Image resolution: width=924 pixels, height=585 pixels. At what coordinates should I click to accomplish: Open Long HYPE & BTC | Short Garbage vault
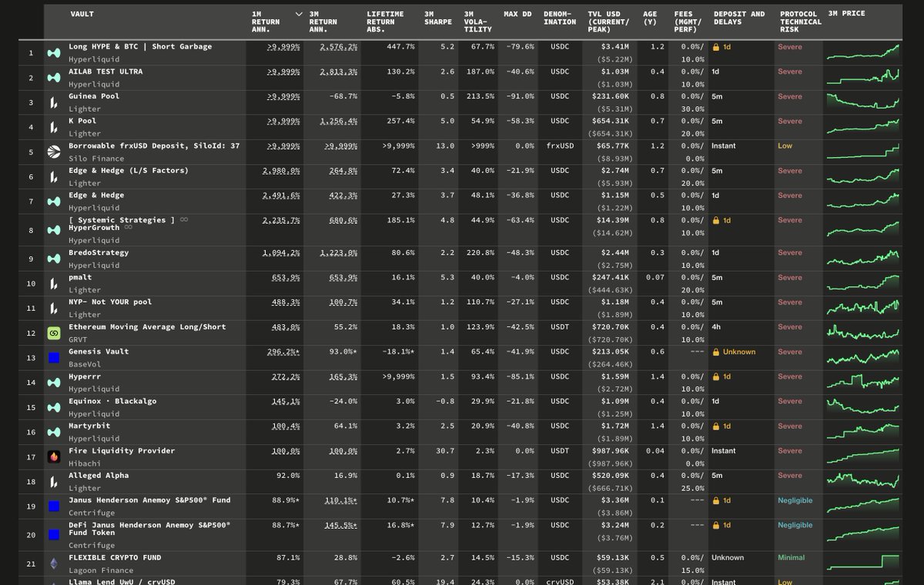(x=140, y=47)
